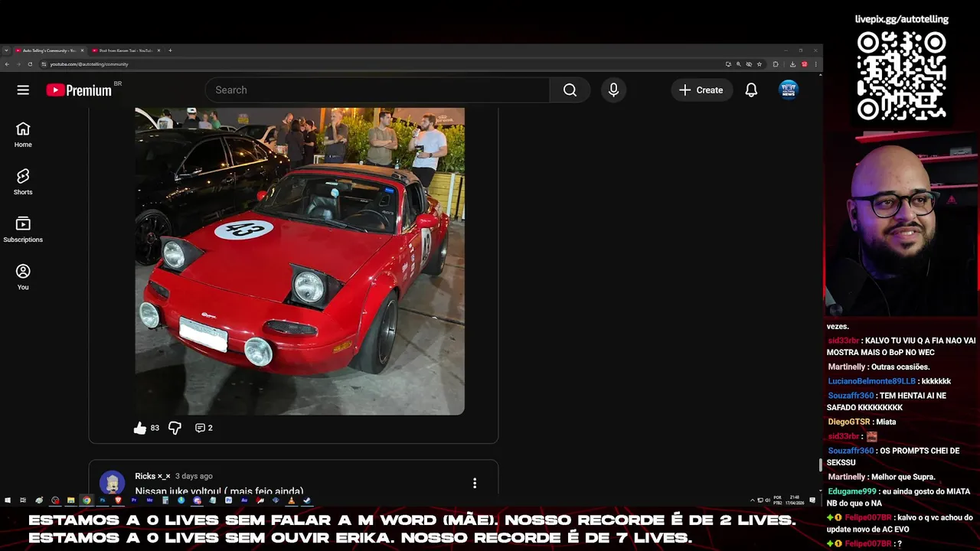Open YouTube notifications bell

[x=751, y=90]
